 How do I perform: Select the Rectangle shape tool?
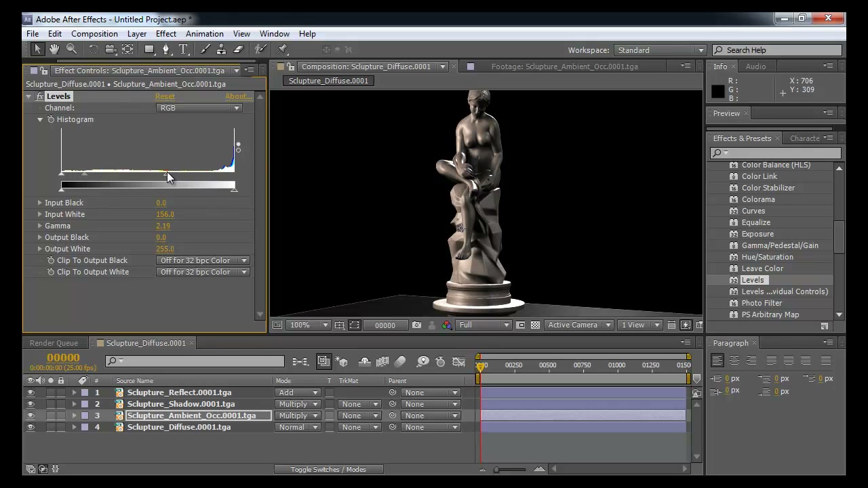coord(149,49)
